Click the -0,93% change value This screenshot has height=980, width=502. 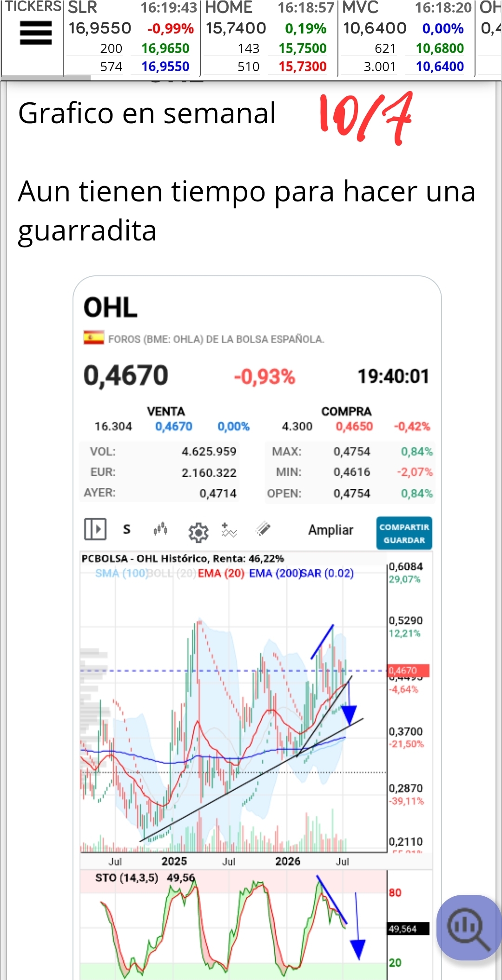[x=264, y=377]
